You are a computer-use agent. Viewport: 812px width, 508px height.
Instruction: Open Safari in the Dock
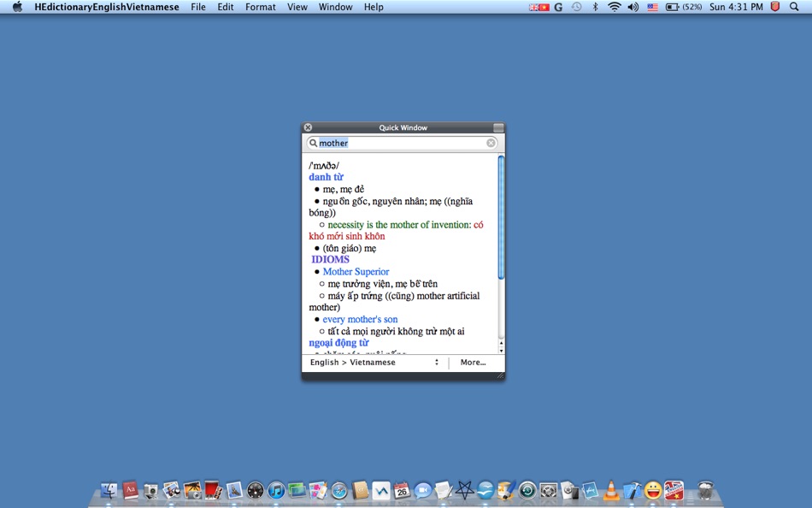[x=339, y=490]
